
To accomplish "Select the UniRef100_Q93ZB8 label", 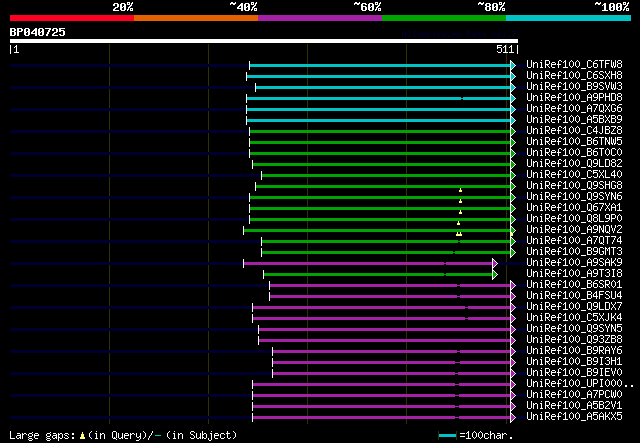I will (574, 340).
